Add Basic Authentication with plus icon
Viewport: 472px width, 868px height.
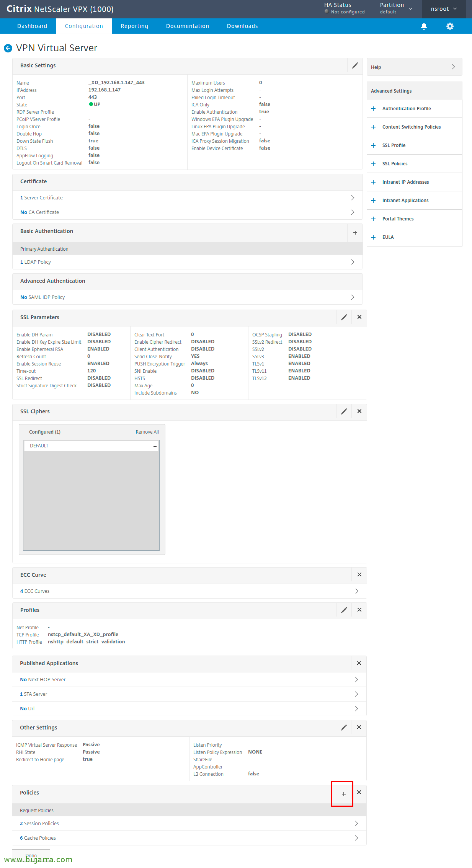(355, 233)
